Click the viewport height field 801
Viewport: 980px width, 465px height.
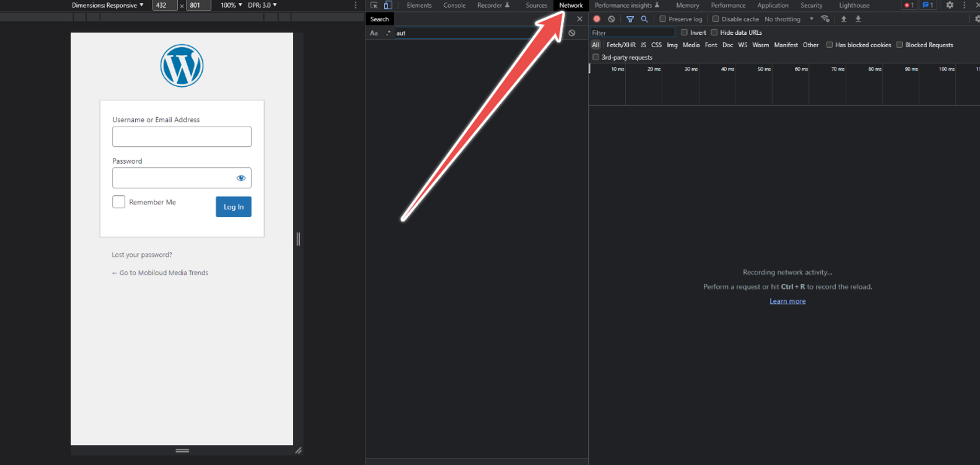(x=198, y=5)
